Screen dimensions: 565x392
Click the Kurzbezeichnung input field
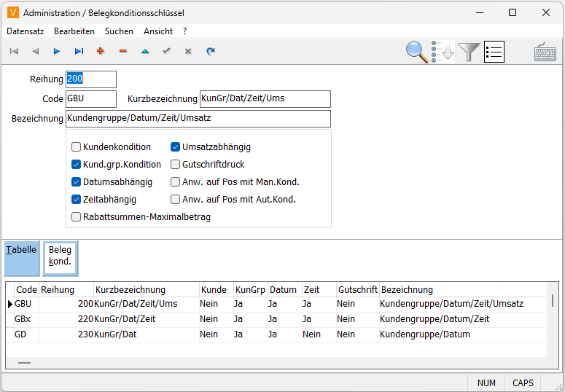click(265, 99)
